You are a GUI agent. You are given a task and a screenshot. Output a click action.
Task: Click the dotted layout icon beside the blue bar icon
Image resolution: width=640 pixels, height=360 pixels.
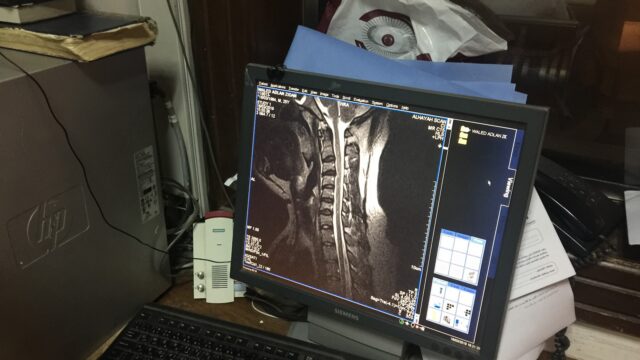(x=451, y=307)
